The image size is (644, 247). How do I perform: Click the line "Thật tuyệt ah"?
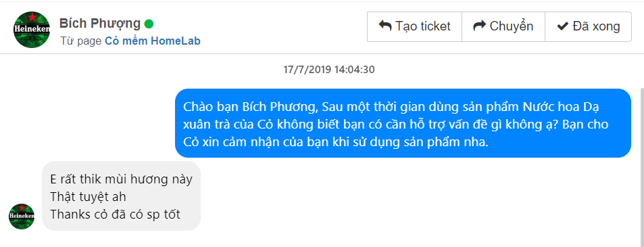[x=88, y=197]
